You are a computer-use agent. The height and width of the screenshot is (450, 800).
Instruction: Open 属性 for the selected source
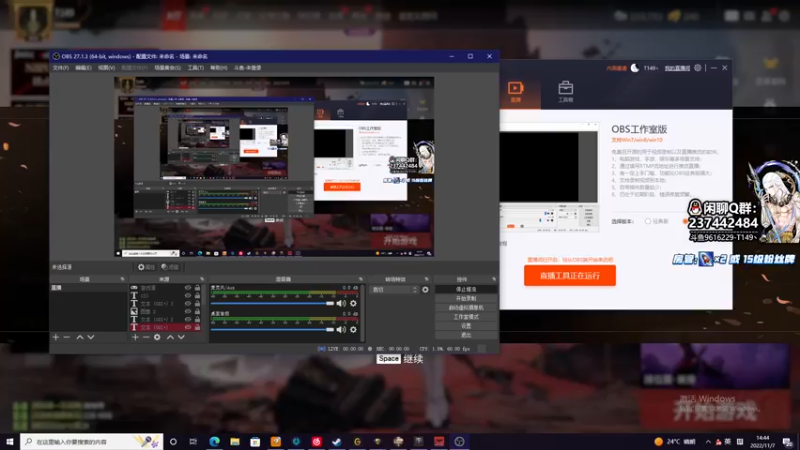click(x=146, y=267)
